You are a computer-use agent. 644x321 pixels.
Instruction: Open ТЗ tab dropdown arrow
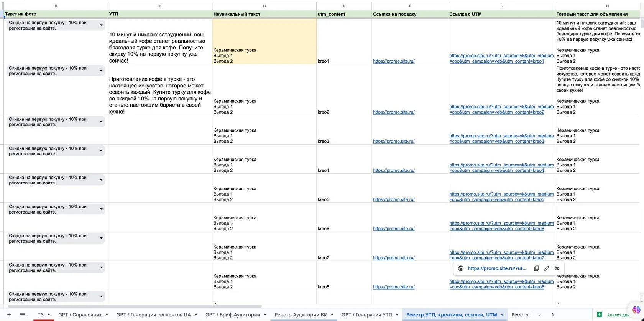click(x=49, y=315)
